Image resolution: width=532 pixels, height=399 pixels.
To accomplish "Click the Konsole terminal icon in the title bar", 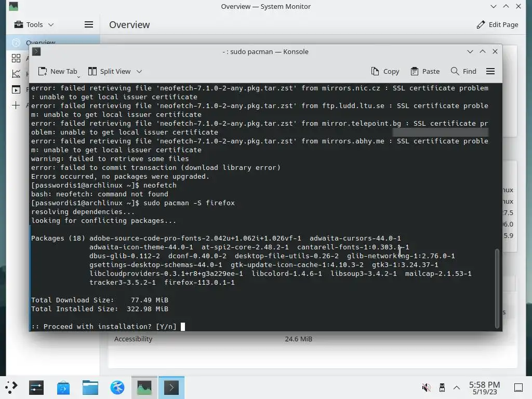I will pyautogui.click(x=36, y=51).
